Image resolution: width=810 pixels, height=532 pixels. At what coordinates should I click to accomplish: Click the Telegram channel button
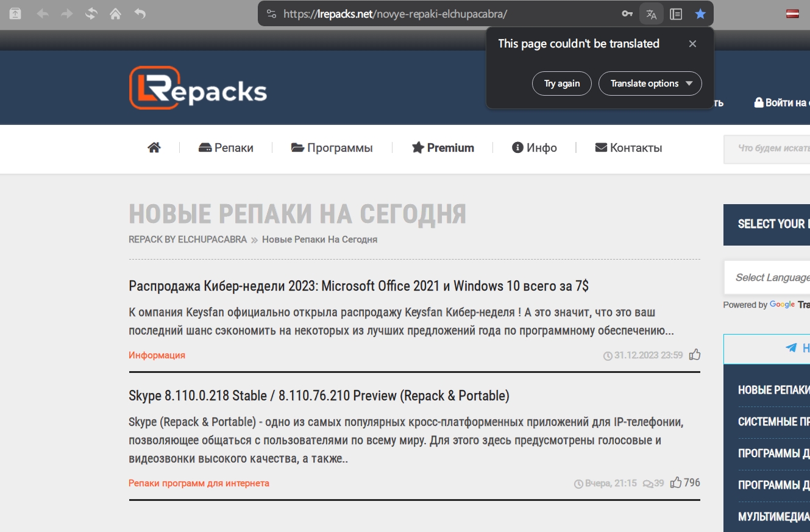coord(767,349)
